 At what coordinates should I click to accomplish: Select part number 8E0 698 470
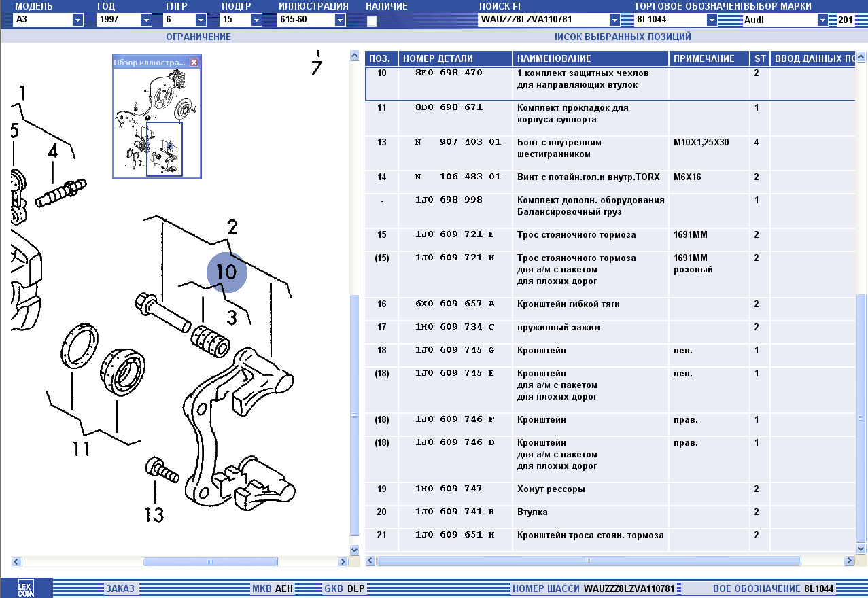point(449,73)
